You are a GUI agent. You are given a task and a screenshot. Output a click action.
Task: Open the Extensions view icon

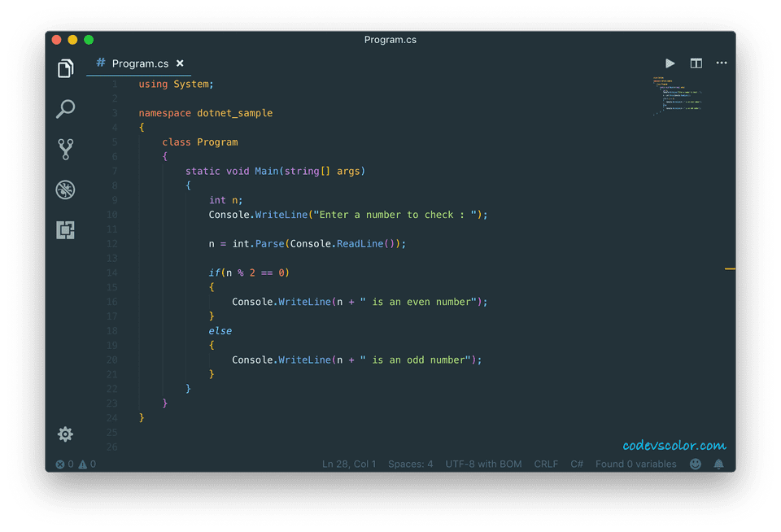pos(65,230)
